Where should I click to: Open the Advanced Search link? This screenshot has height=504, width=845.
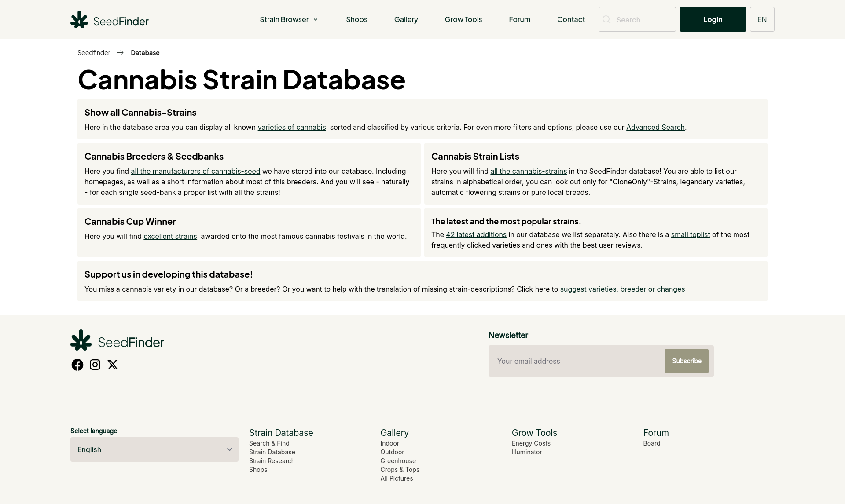click(x=655, y=127)
